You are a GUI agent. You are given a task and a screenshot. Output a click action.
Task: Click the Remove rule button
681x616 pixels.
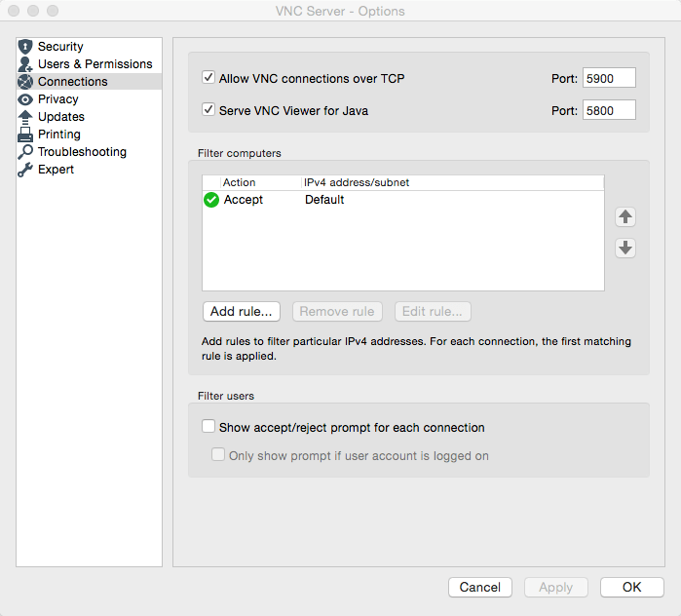coord(337,312)
